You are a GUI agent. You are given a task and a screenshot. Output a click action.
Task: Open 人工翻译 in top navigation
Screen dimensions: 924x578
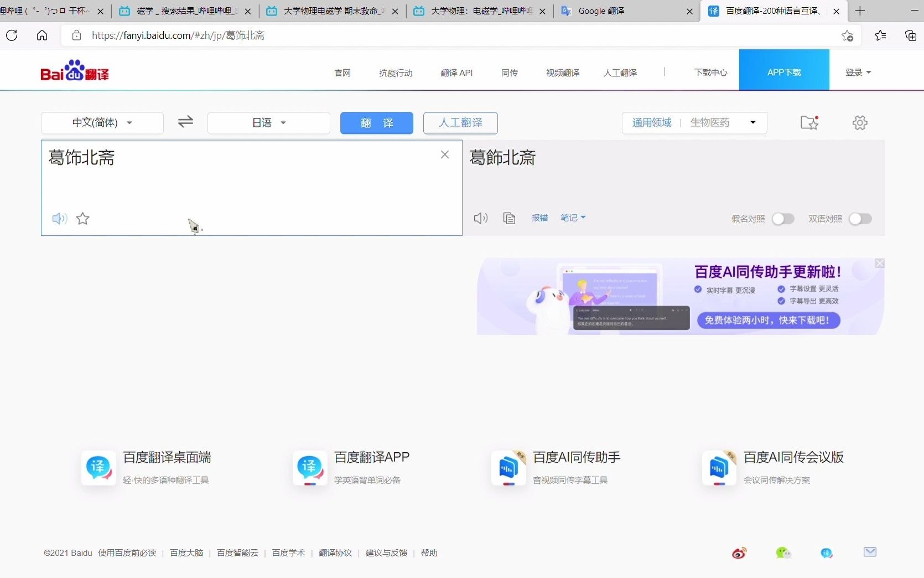coord(620,73)
